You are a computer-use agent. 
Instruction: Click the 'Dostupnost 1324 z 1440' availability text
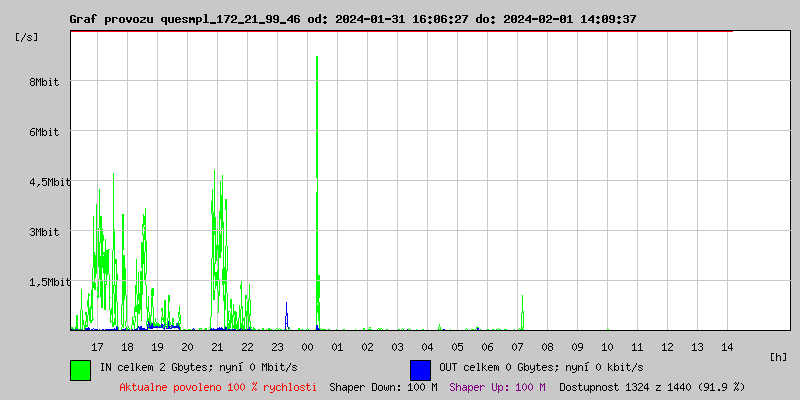coord(651,386)
